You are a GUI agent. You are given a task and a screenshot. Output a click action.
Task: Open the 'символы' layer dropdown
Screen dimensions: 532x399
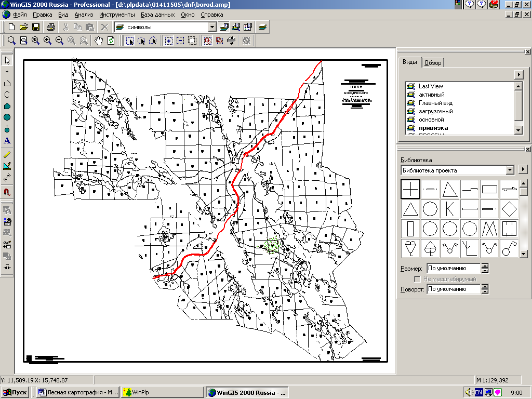click(212, 27)
